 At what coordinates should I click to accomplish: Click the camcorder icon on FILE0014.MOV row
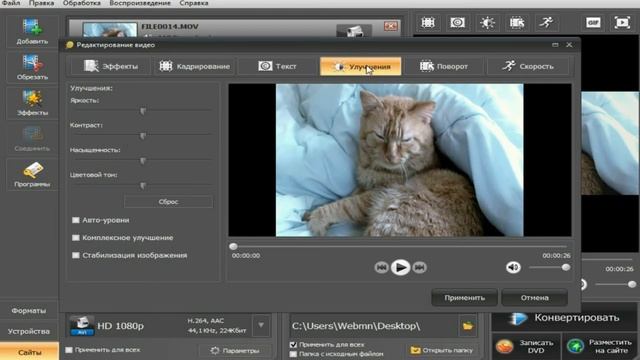354,31
